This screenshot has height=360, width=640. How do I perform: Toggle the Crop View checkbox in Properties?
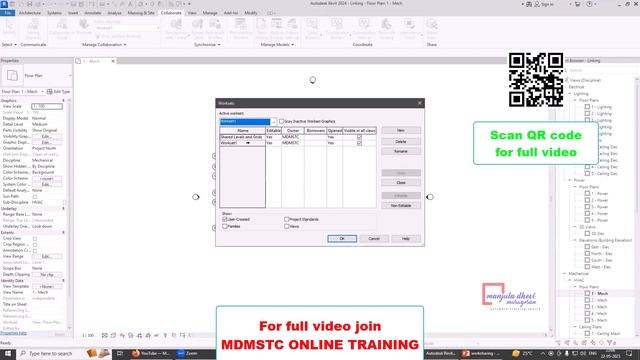pos(35,238)
